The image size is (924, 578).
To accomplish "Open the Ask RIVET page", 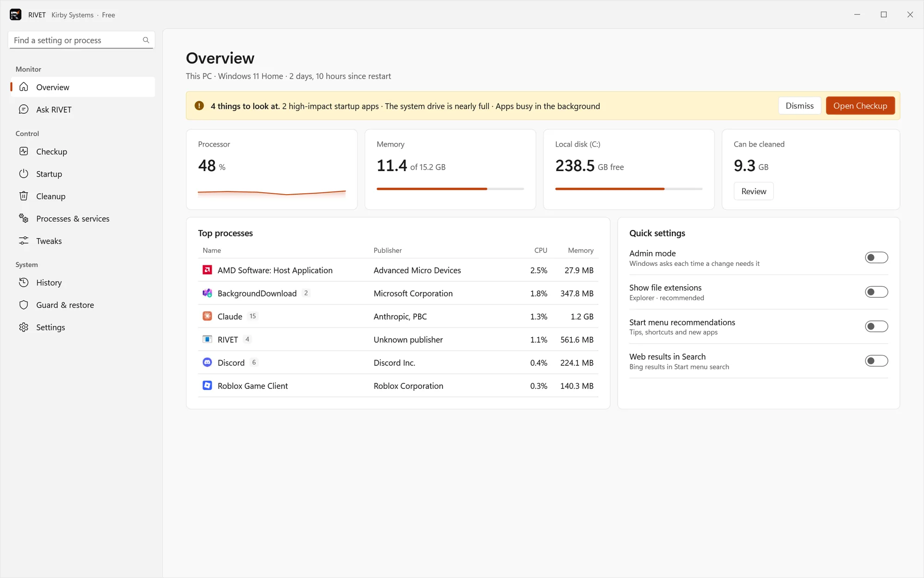I will coord(83,110).
